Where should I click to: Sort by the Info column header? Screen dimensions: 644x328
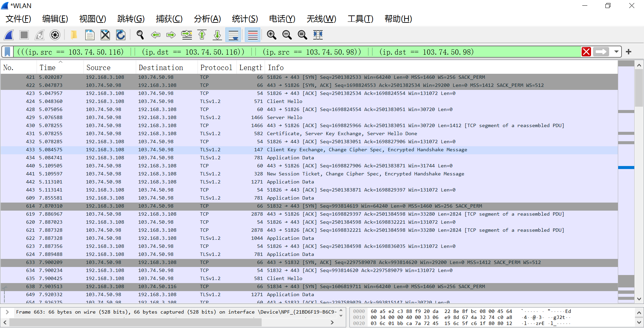tap(441, 67)
